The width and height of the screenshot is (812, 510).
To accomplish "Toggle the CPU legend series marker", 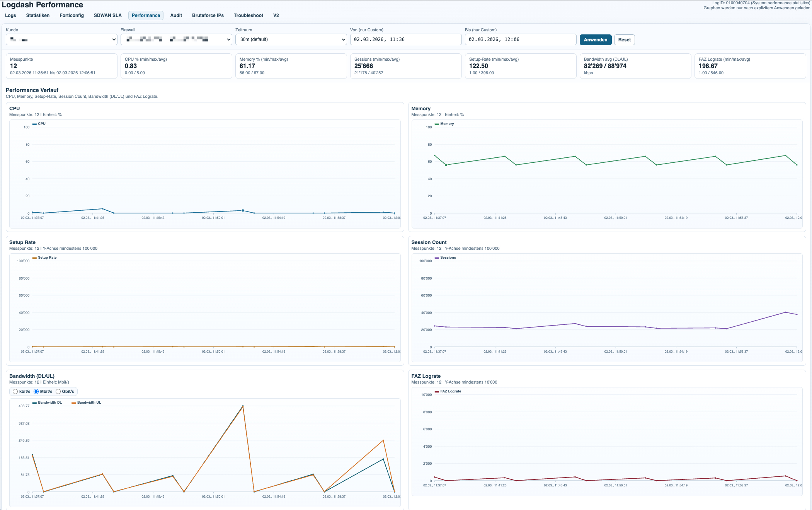I will 35,124.
